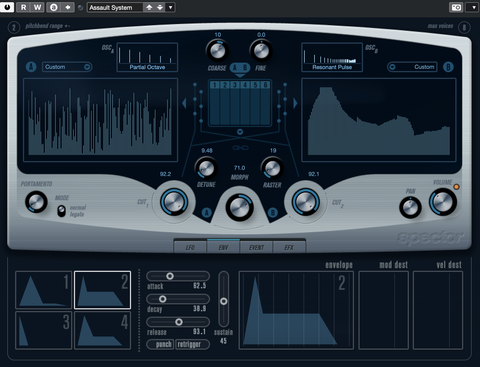Viewport: 480px width, 367px height.
Task: Toggle the portamento mode normal/legato switch
Action: [x=61, y=211]
